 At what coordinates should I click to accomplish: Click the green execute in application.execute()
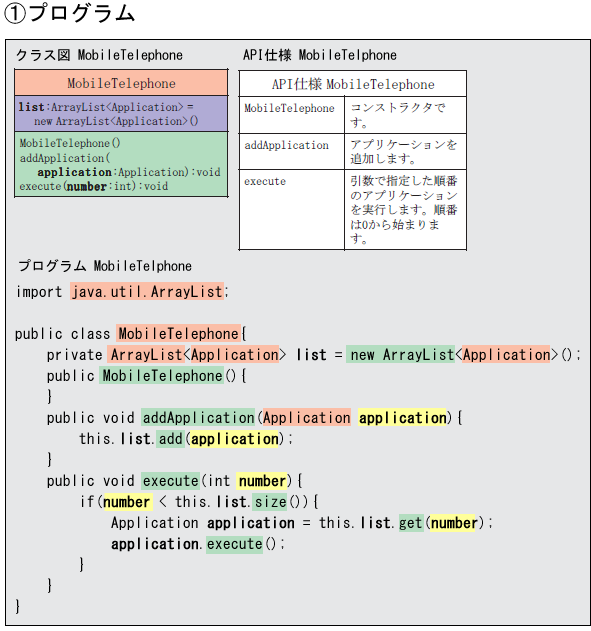tap(234, 544)
